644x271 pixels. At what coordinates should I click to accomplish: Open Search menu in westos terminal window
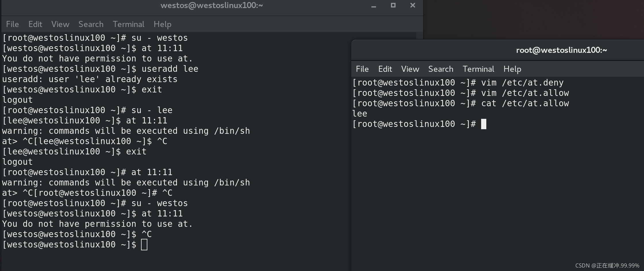[x=91, y=24]
